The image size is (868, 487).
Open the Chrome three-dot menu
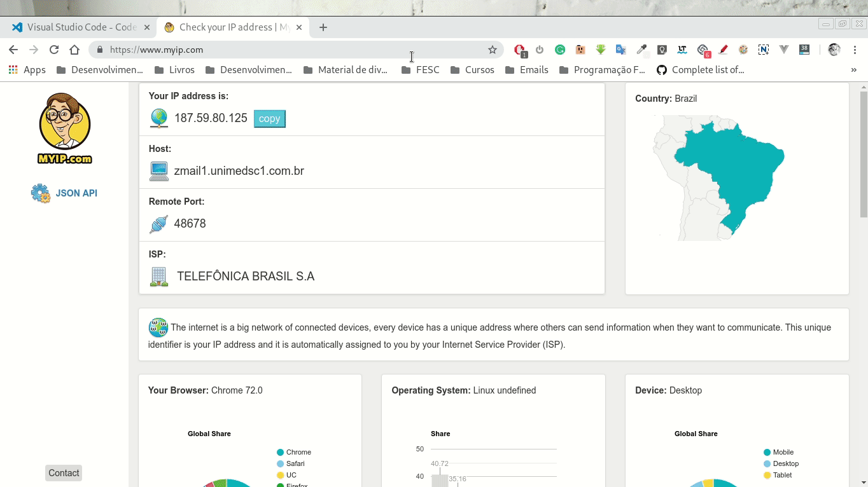855,50
